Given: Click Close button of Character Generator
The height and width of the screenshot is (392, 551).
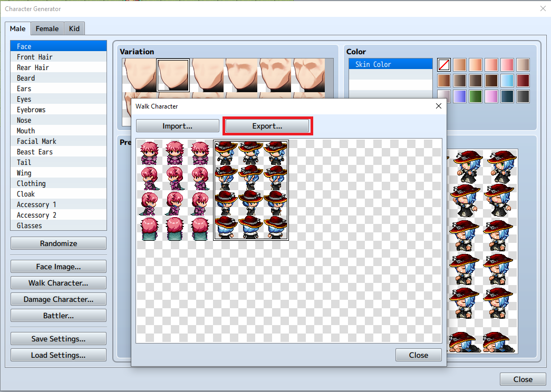Looking at the screenshot, I should click(523, 379).
